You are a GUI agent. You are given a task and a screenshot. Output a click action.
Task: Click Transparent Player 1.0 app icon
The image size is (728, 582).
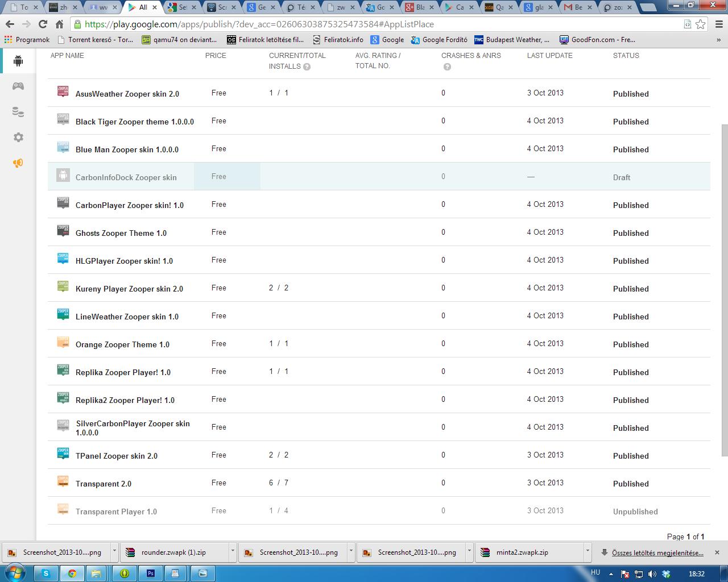coord(63,510)
